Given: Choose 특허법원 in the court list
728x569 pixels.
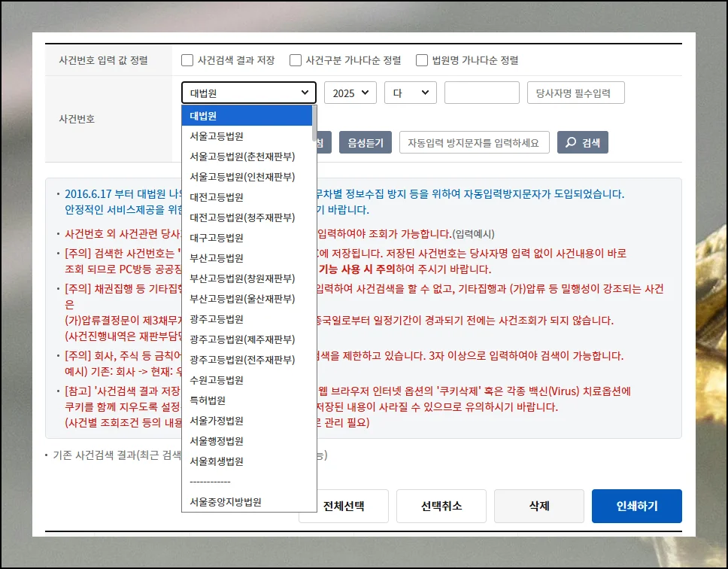Looking at the screenshot, I should click(x=208, y=400).
